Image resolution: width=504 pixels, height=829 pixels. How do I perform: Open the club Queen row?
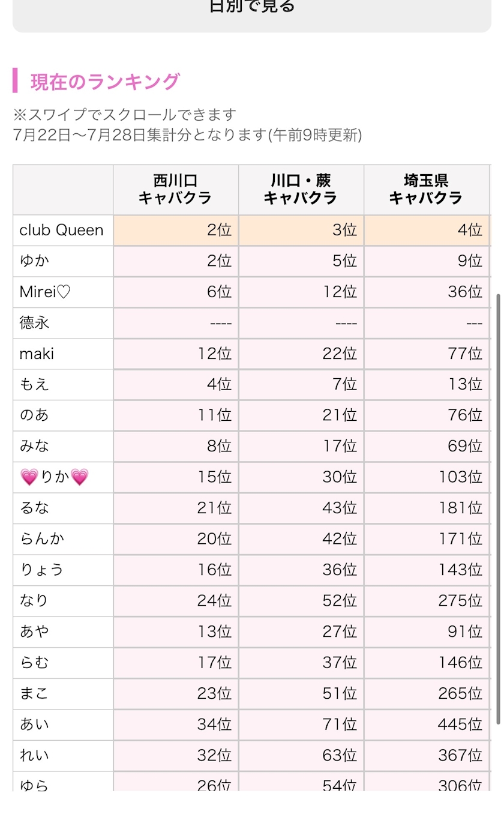tap(252, 231)
